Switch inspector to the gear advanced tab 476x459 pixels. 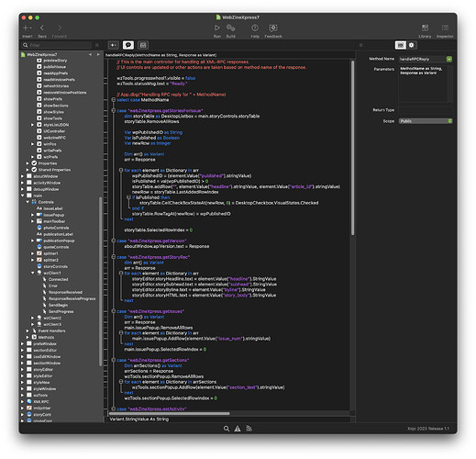click(x=412, y=45)
